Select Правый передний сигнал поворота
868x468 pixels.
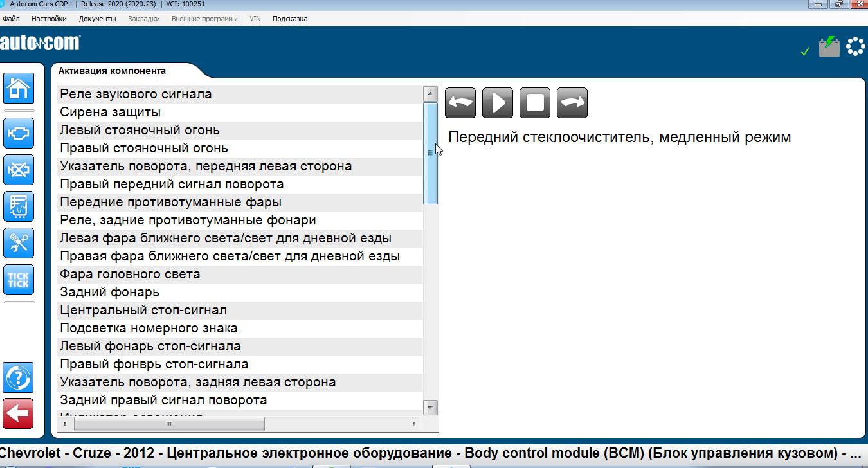pyautogui.click(x=240, y=184)
